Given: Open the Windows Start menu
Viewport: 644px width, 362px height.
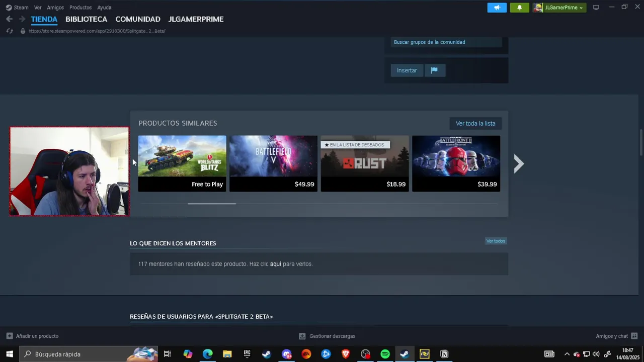Looking at the screenshot, I should tap(10, 354).
